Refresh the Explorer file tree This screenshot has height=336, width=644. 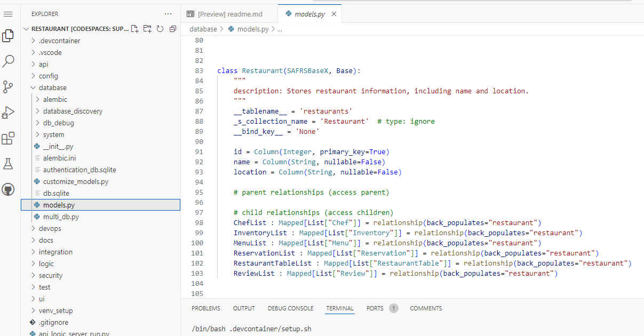[160, 29]
